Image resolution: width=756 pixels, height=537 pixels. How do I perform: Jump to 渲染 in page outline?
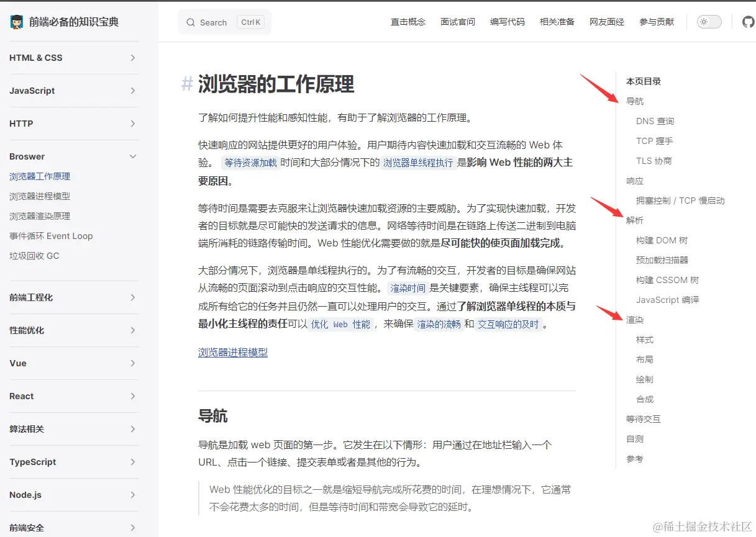tap(635, 320)
